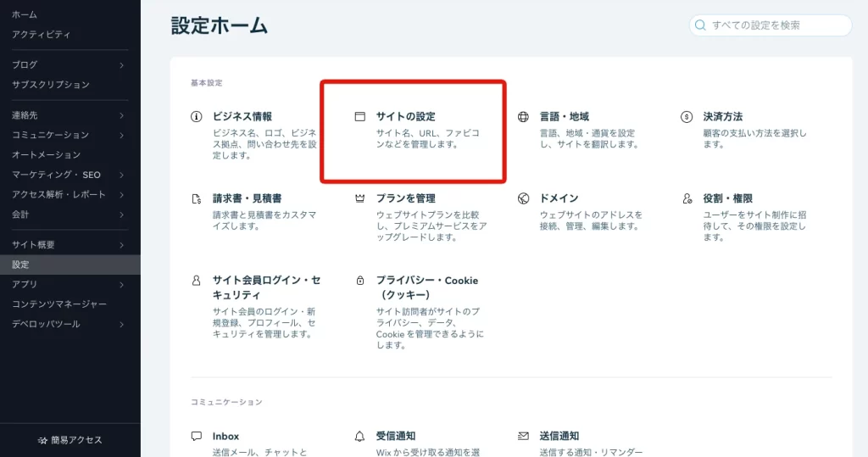
Task: Click description サイト名、URL、ファビコンなどを管理します
Action: (427, 139)
